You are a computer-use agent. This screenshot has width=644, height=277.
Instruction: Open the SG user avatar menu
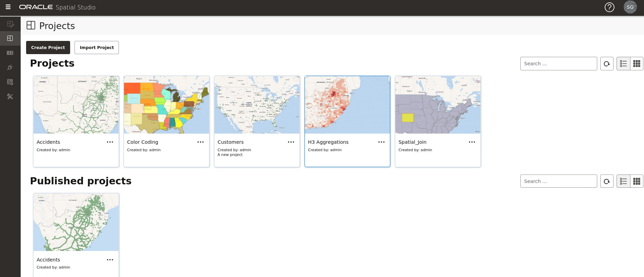pos(630,7)
